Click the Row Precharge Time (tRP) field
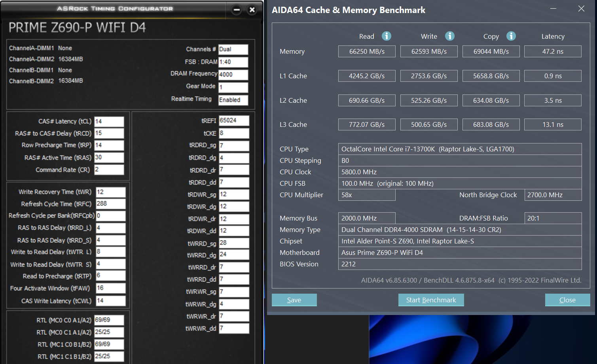597x364 pixels. click(109, 145)
